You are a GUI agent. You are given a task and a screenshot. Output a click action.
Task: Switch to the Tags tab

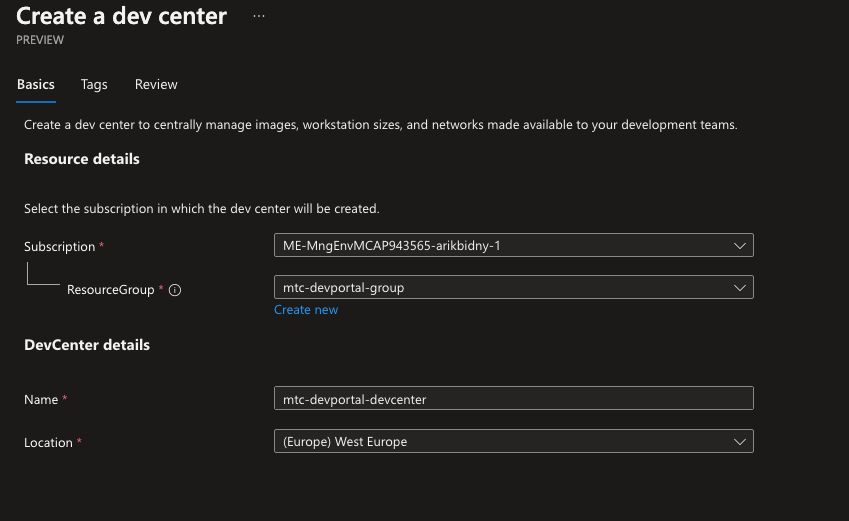(x=94, y=85)
